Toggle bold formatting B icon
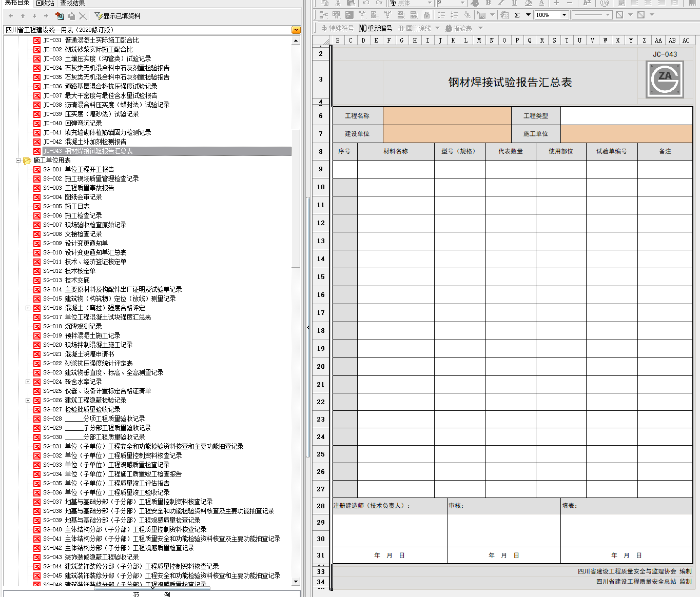The width and height of the screenshot is (700, 597). (488, 3)
